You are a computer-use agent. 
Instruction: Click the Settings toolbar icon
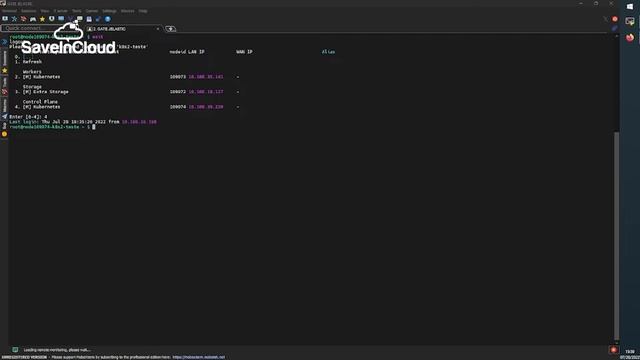pyautogui.click(x=98, y=19)
